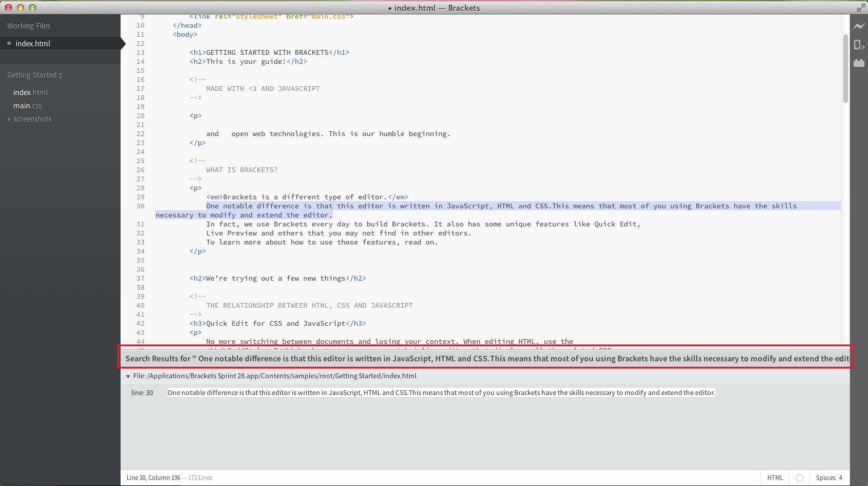Image resolution: width=868 pixels, height=486 pixels.
Task: Collapse the search results file group triangle
Action: 128,376
